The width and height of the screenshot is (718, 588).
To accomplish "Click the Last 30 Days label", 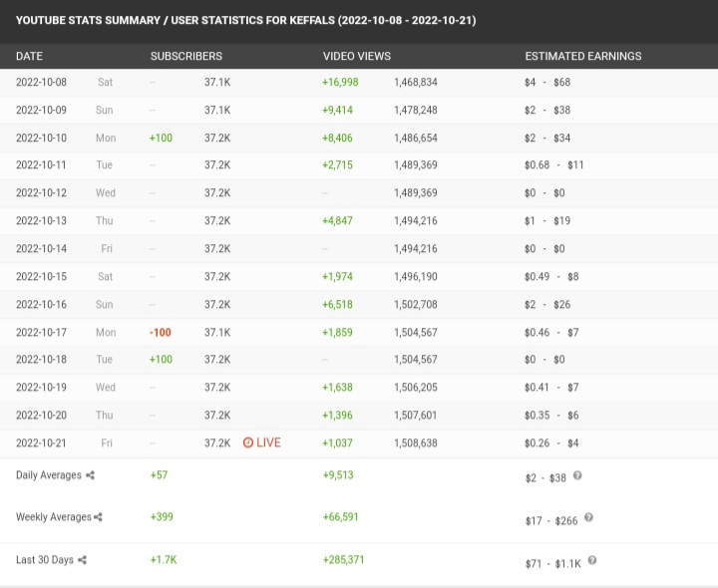I will 45,560.
